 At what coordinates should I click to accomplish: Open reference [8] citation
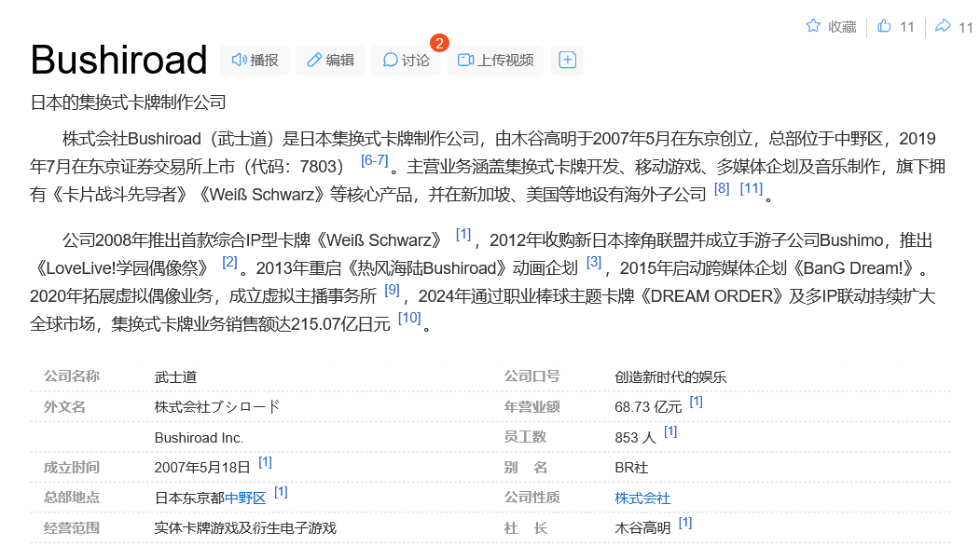click(x=722, y=188)
